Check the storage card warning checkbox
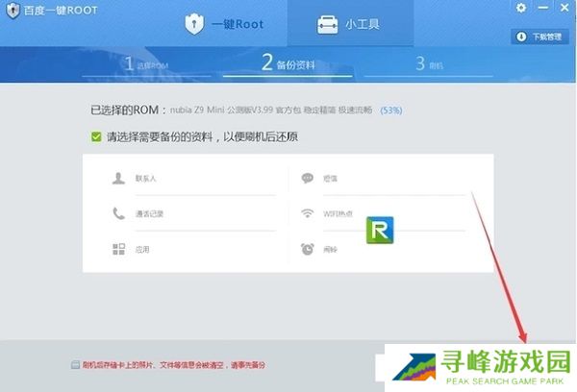The width and height of the screenshot is (577, 392). coord(75,365)
